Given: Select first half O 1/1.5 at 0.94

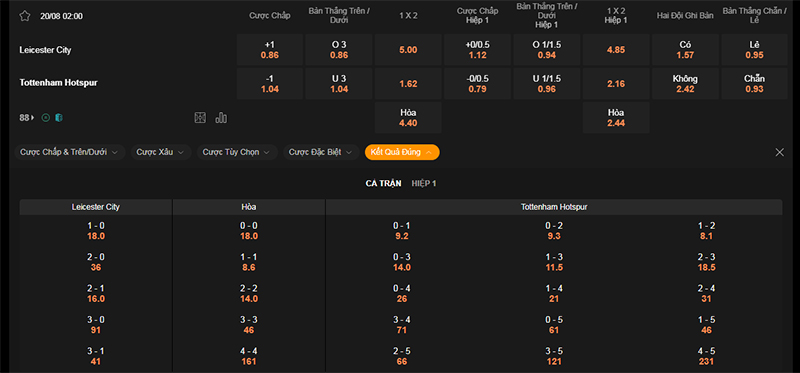Looking at the screenshot, I should pyautogui.click(x=547, y=50).
